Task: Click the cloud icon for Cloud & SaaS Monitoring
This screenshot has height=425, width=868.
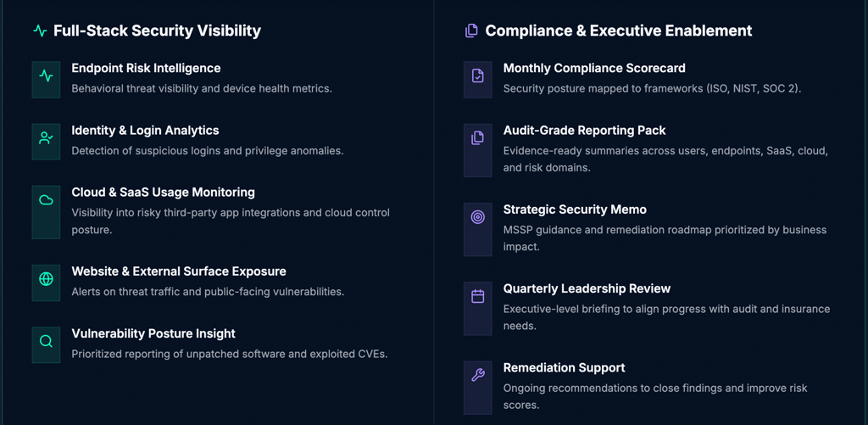Action: [x=46, y=200]
